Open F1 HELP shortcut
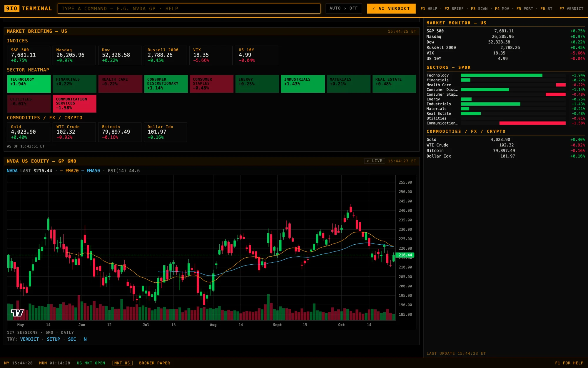Image resolution: width=588 pixels, height=368 pixels. [429, 9]
